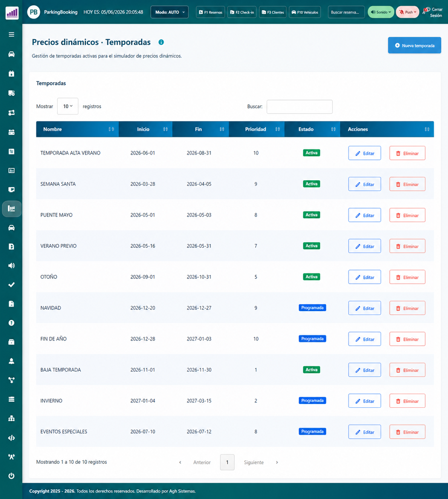The width and height of the screenshot is (448, 499).
Task: Click the info icon beside page title
Action: [161, 42]
